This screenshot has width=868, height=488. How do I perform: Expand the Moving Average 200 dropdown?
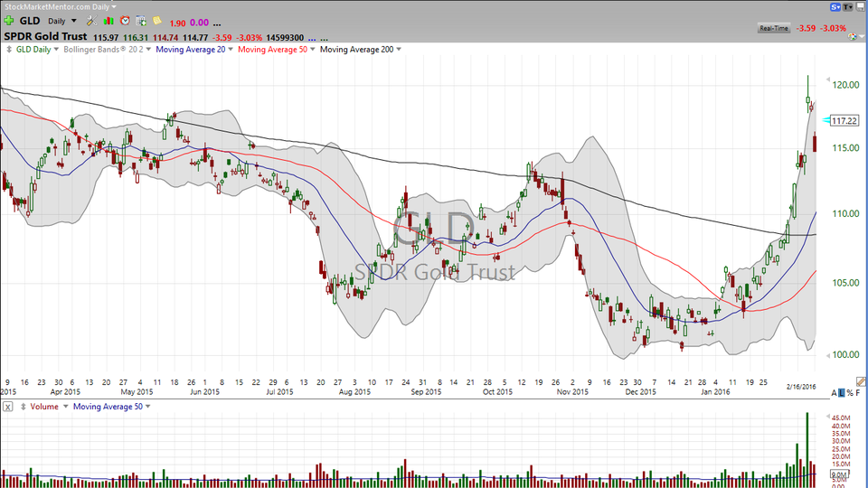click(399, 49)
